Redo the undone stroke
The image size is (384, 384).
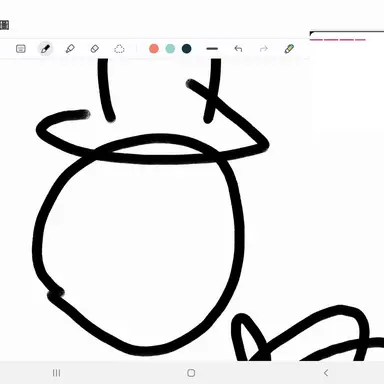[264, 49]
